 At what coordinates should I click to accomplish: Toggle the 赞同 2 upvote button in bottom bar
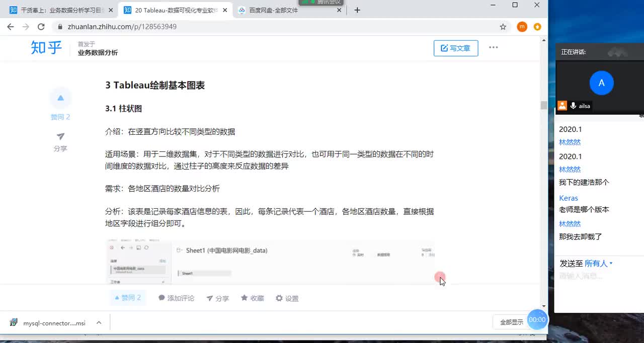tap(128, 298)
